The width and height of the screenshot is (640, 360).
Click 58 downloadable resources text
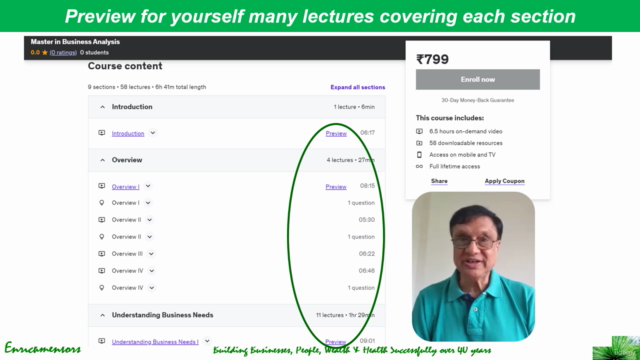466,143
